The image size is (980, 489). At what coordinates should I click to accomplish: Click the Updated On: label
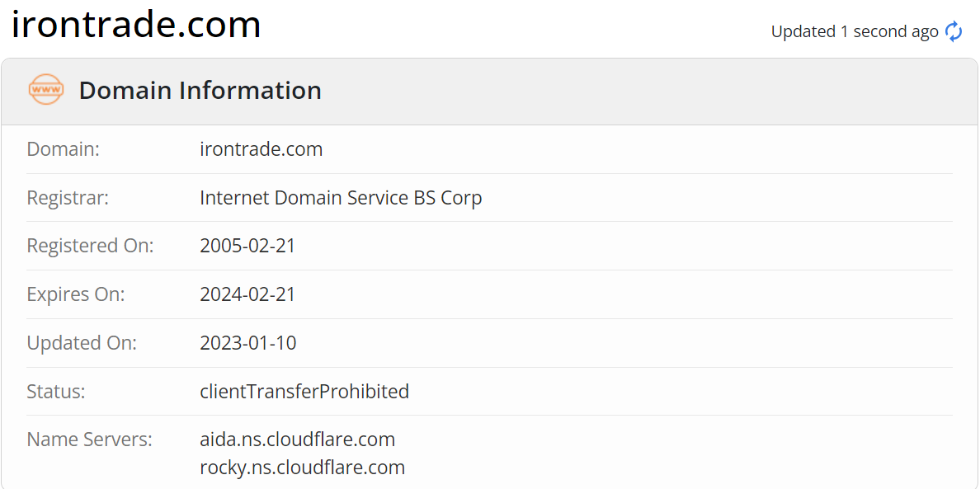tap(82, 343)
